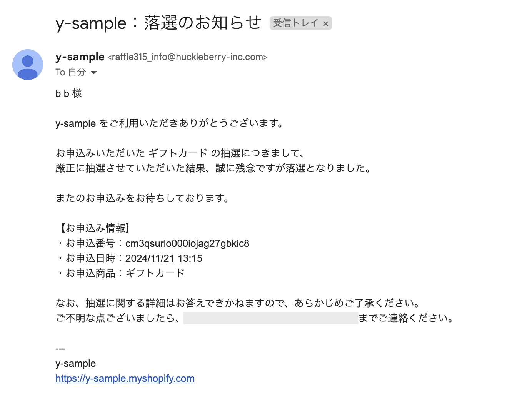Remove the 受信トレイ label with the x
The image size is (532, 406).
point(325,24)
